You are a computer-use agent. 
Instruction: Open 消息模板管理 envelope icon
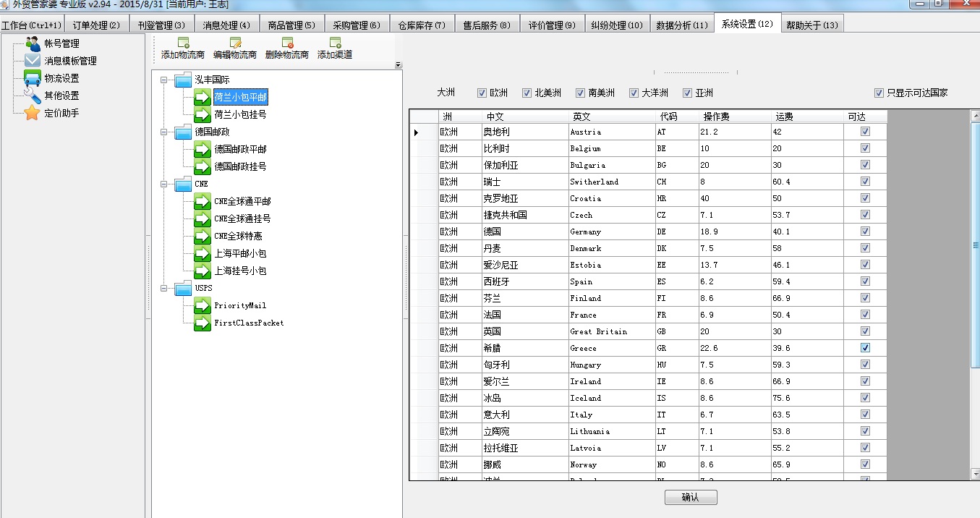click(x=33, y=61)
